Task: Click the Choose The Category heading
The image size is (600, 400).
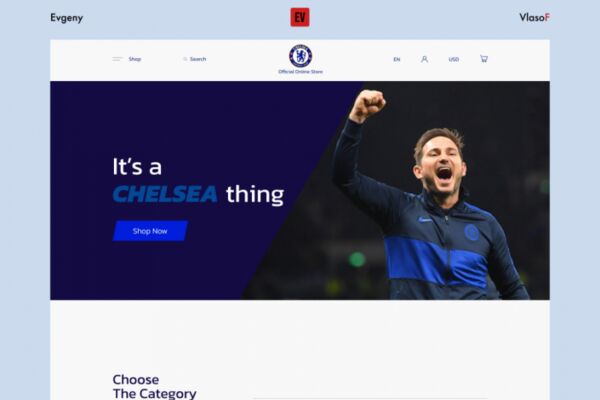Action: coord(154,387)
